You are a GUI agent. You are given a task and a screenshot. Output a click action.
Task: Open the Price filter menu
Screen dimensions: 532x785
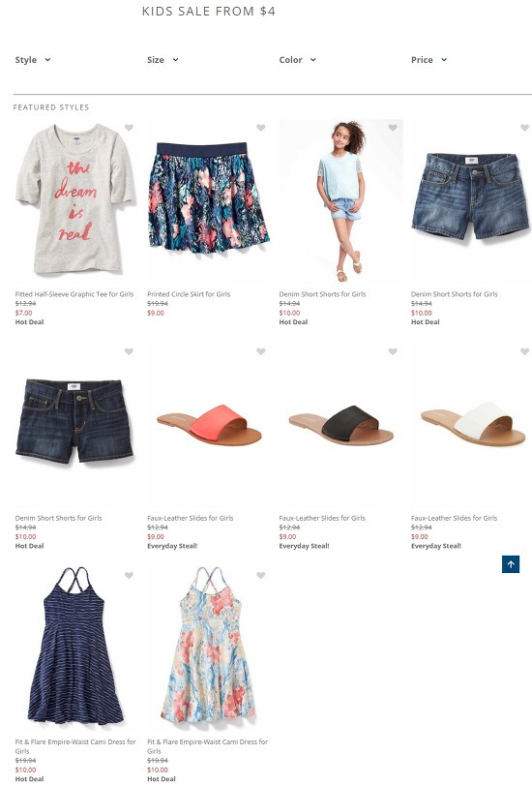click(x=429, y=60)
